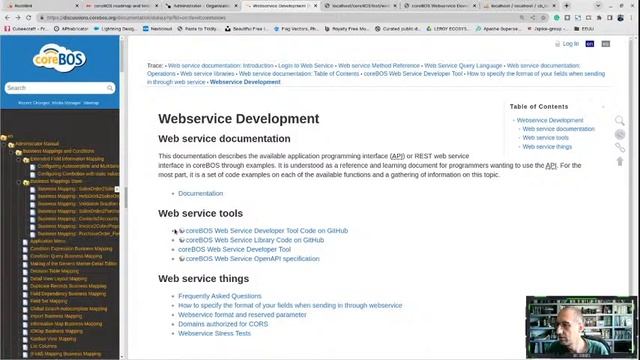Switch language using the grey es button
Viewport: 640px width, 360px height.
coord(605,44)
